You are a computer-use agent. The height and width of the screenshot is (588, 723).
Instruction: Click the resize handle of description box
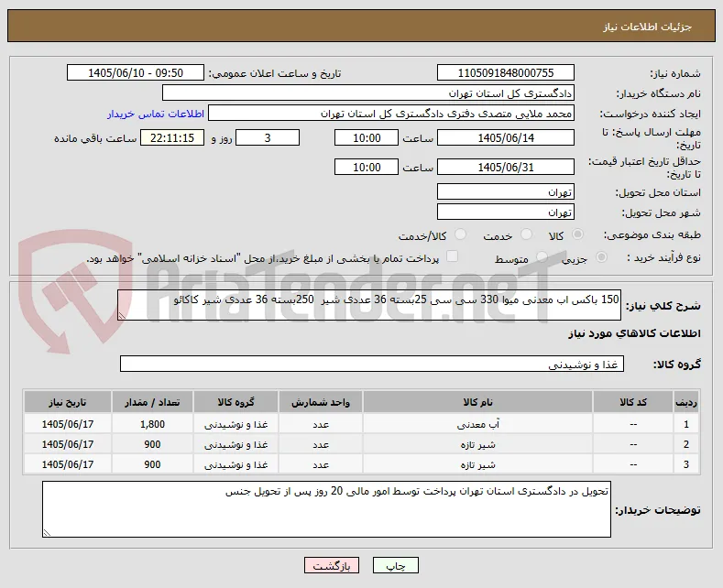(122, 316)
